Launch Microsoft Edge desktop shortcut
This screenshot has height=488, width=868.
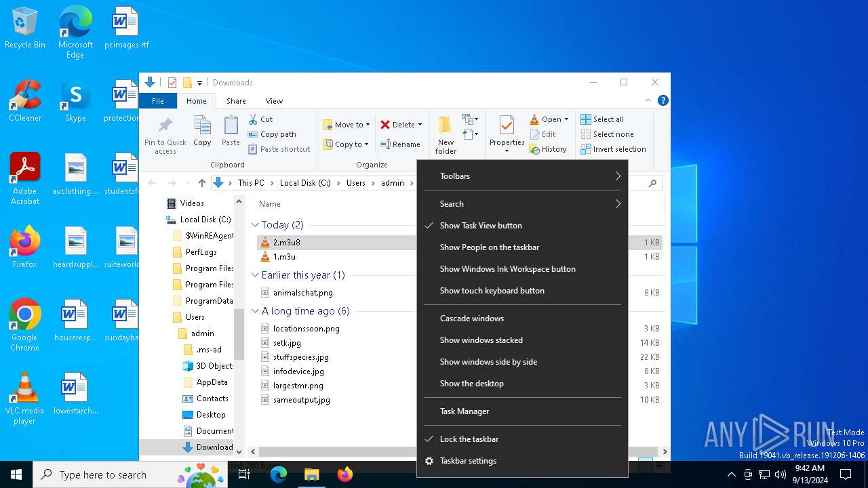[75, 33]
